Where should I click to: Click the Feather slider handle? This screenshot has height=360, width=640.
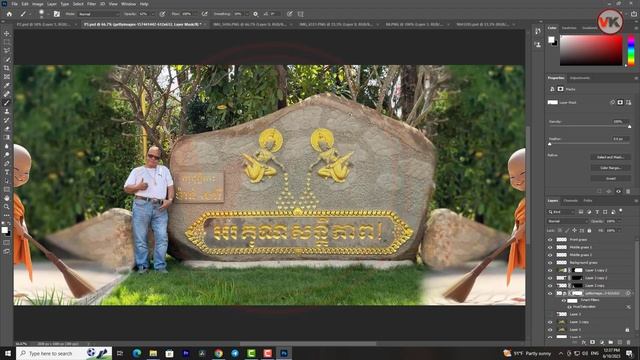coord(549,144)
